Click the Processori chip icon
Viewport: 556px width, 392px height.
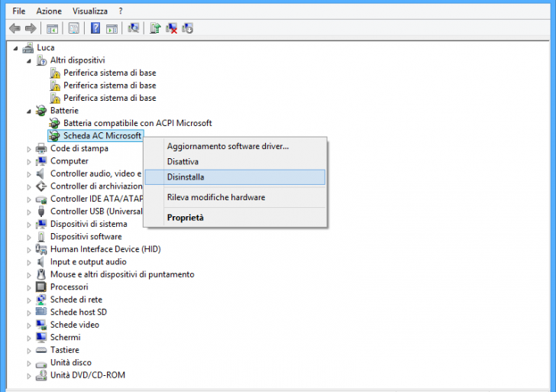(41, 287)
